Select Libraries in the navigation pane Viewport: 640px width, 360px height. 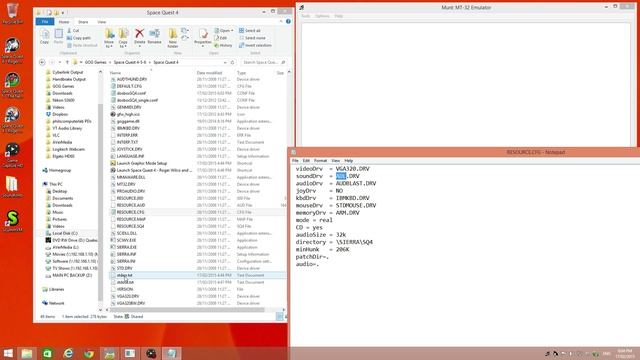pos(56,289)
